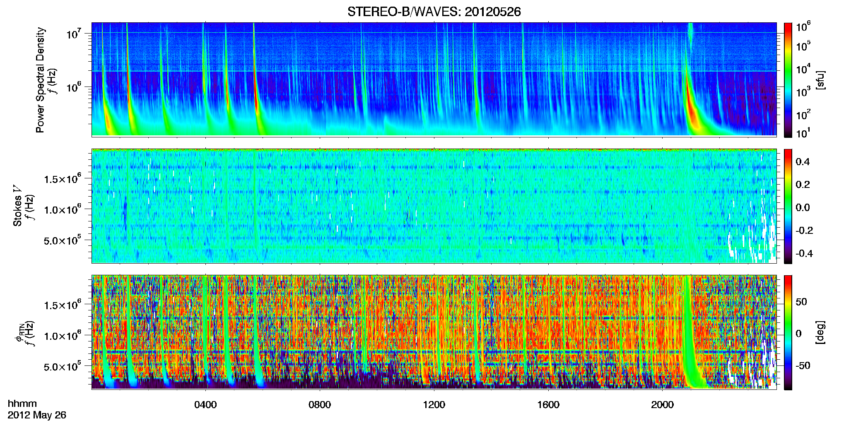Click the time label 2000

[x=662, y=404]
